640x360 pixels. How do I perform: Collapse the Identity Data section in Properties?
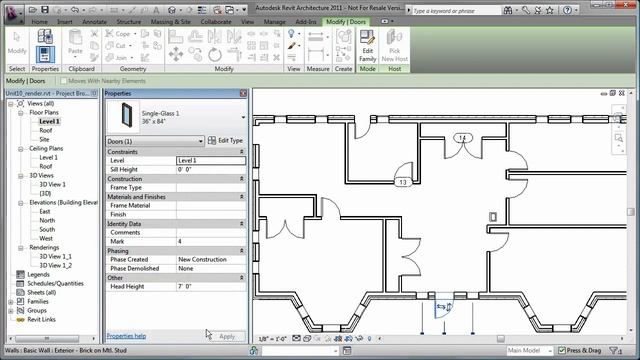[242, 224]
